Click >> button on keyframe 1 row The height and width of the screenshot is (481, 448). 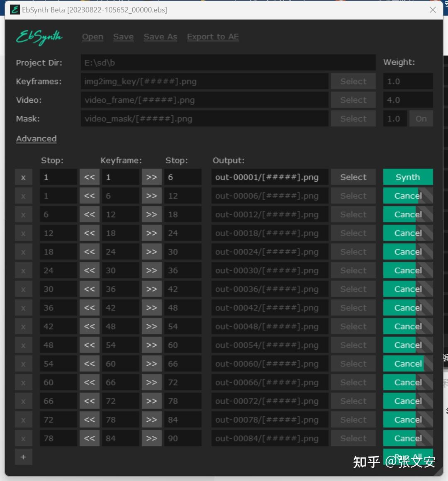tap(151, 177)
